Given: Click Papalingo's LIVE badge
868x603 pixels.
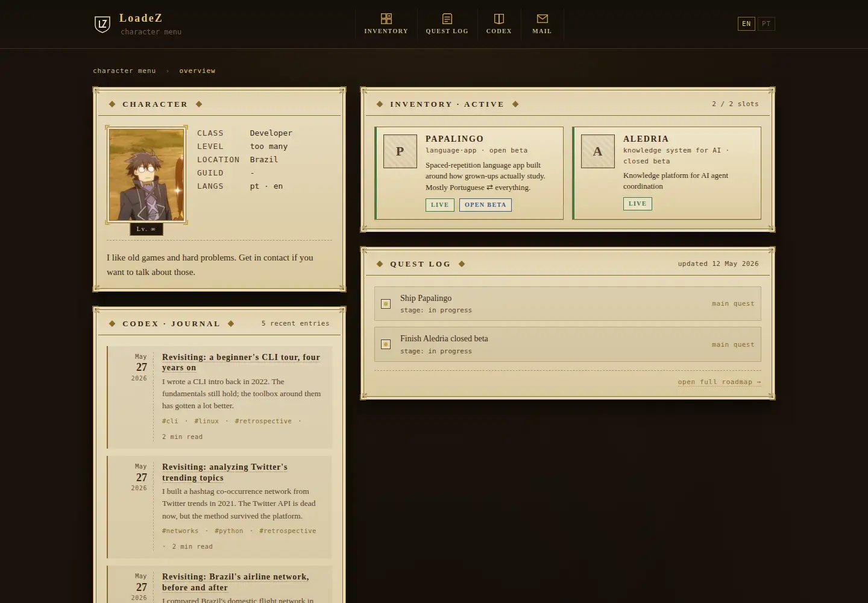Looking at the screenshot, I should click(x=440, y=205).
